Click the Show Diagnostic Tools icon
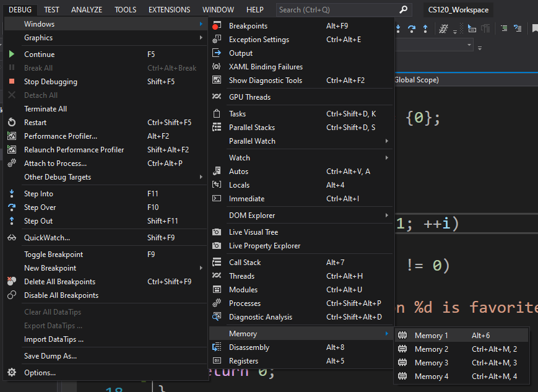This screenshot has width=538, height=392. pos(217,80)
